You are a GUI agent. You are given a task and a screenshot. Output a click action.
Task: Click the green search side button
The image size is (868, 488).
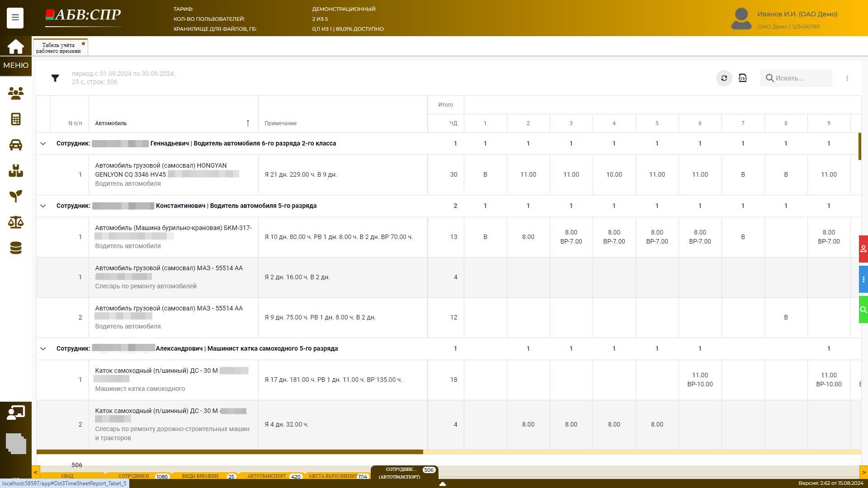(x=863, y=310)
